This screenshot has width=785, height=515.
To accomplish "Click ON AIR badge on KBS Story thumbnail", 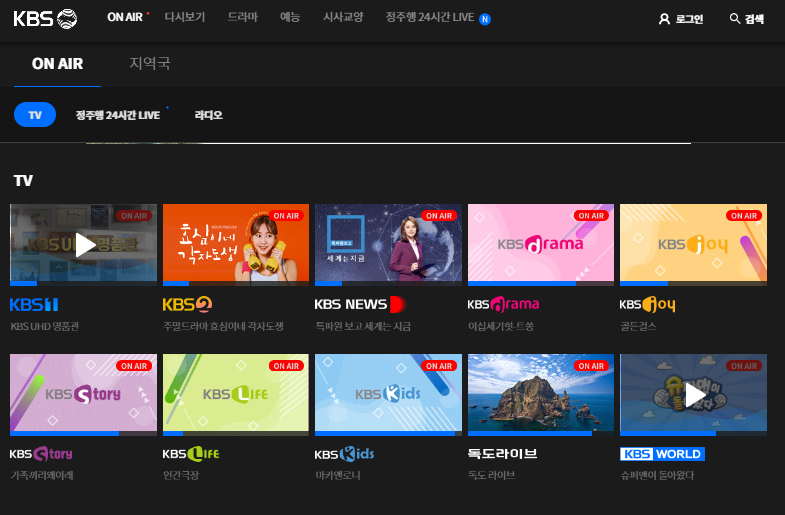I will click(x=134, y=366).
